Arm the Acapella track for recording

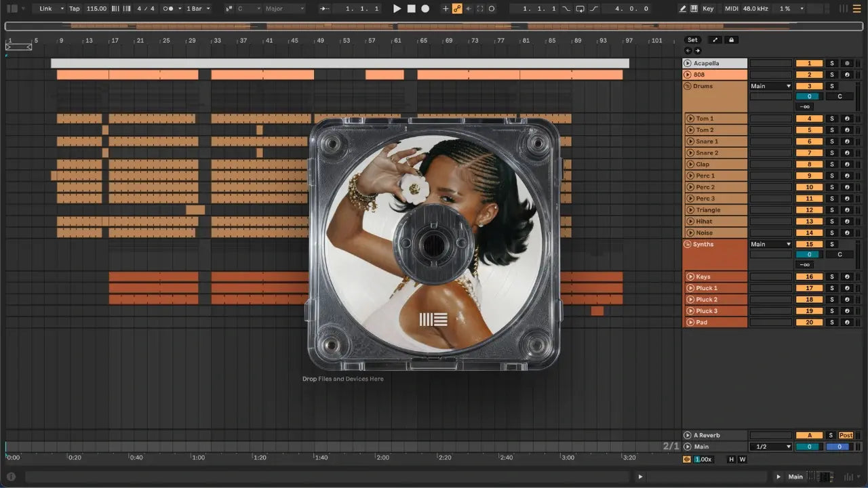tap(847, 63)
